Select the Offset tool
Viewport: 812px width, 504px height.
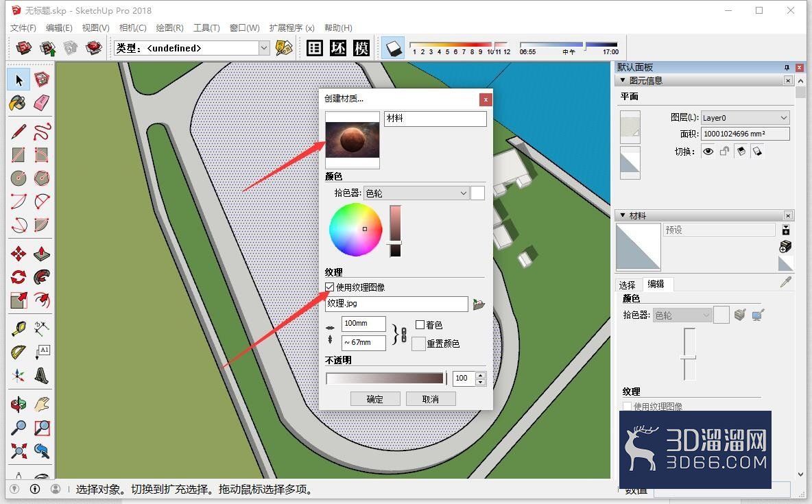coord(41,300)
